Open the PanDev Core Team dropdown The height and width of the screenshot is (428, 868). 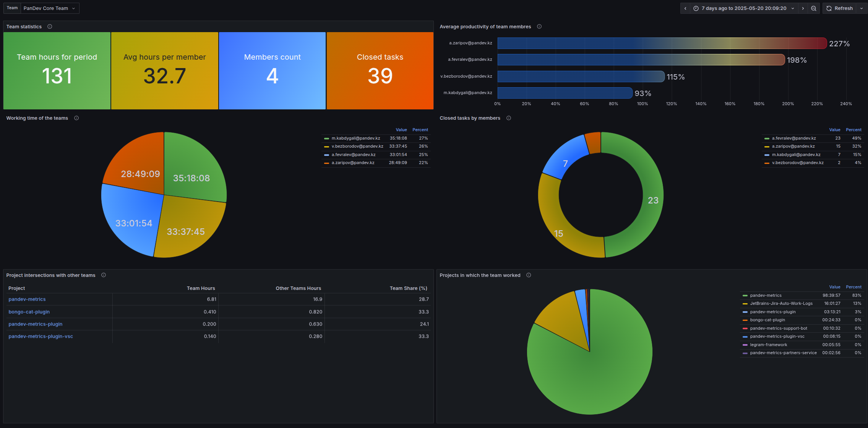pos(50,8)
